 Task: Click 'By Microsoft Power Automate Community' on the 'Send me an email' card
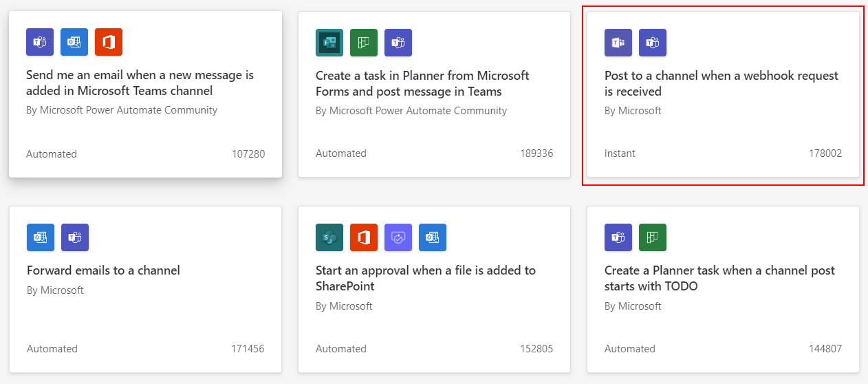point(122,110)
